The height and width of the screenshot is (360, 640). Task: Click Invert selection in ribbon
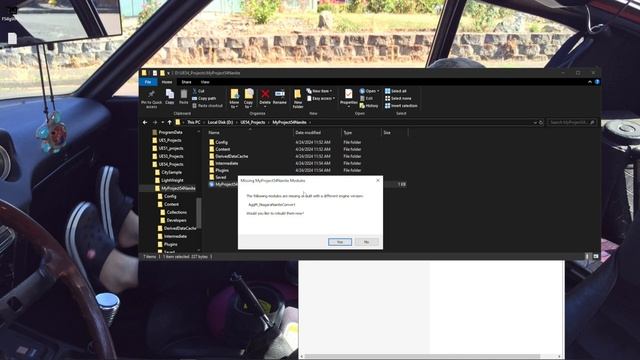[x=401, y=106]
